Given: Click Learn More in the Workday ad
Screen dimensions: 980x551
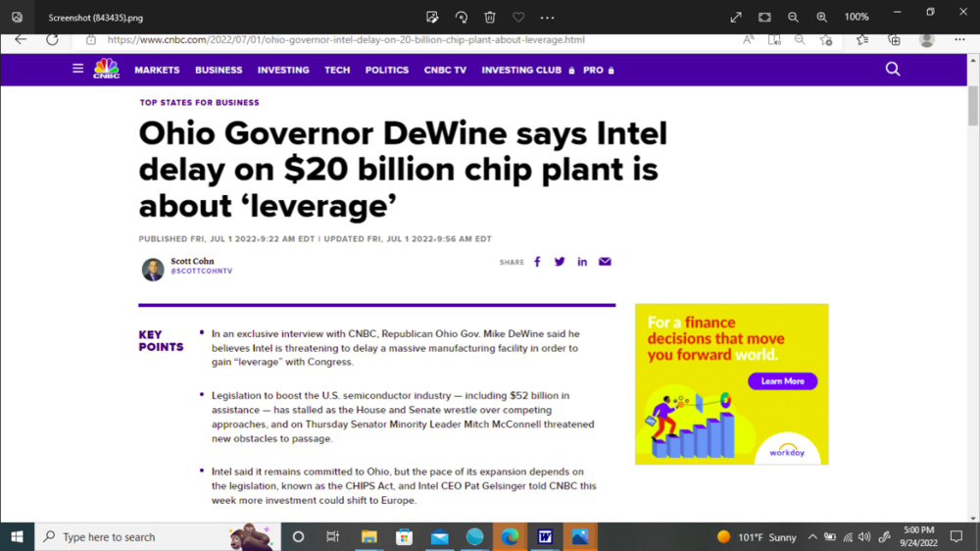Looking at the screenshot, I should (x=782, y=380).
